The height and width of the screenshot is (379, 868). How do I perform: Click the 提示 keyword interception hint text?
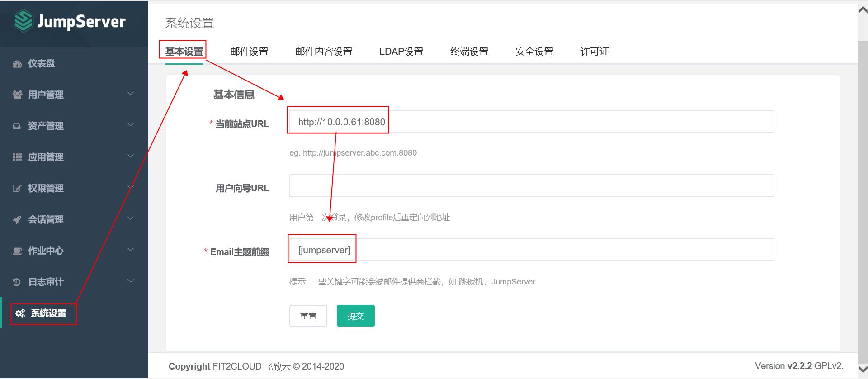click(412, 282)
